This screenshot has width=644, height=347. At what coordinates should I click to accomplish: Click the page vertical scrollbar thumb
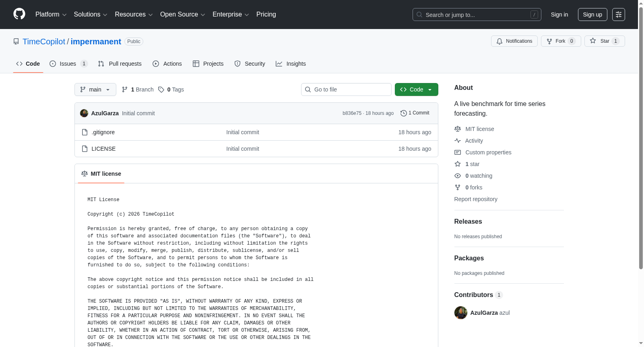pos(641,138)
